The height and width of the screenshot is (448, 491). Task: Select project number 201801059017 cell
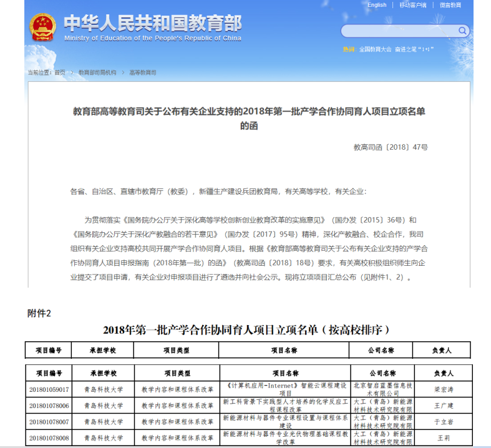(49, 389)
